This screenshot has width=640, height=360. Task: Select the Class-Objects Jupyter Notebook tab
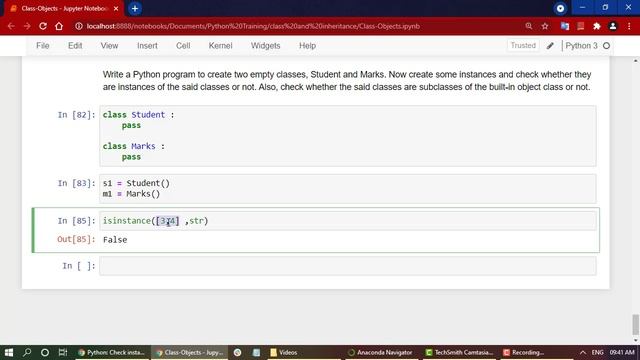(x=63, y=9)
